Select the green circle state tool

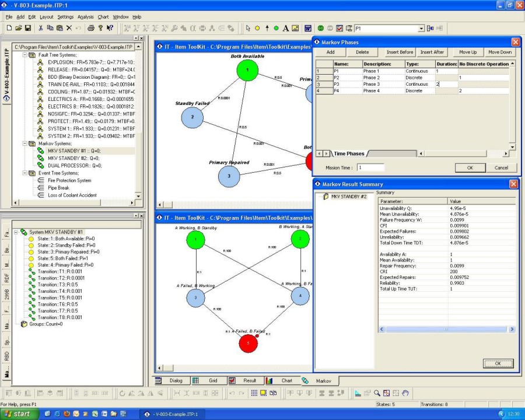click(x=276, y=29)
